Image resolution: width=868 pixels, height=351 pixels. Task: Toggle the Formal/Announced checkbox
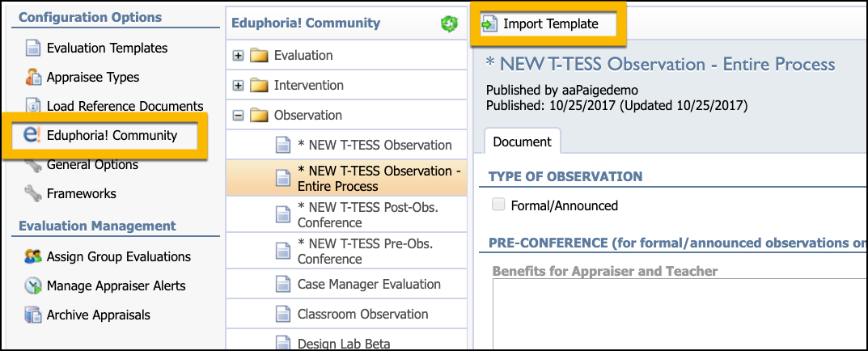point(499,205)
